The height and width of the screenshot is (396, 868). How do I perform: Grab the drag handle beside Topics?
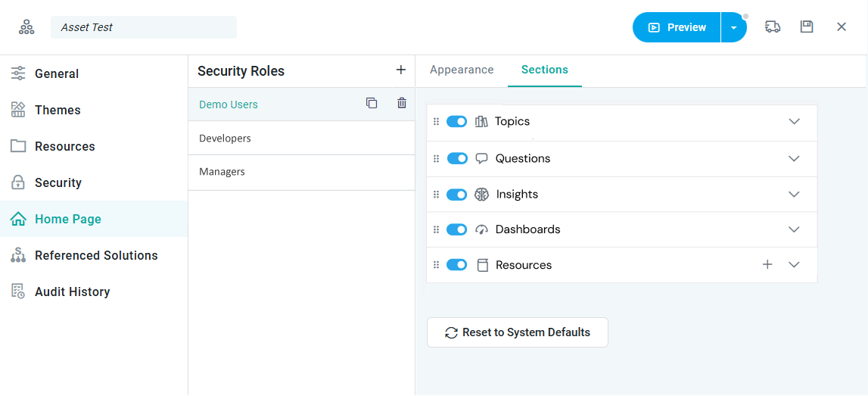436,122
